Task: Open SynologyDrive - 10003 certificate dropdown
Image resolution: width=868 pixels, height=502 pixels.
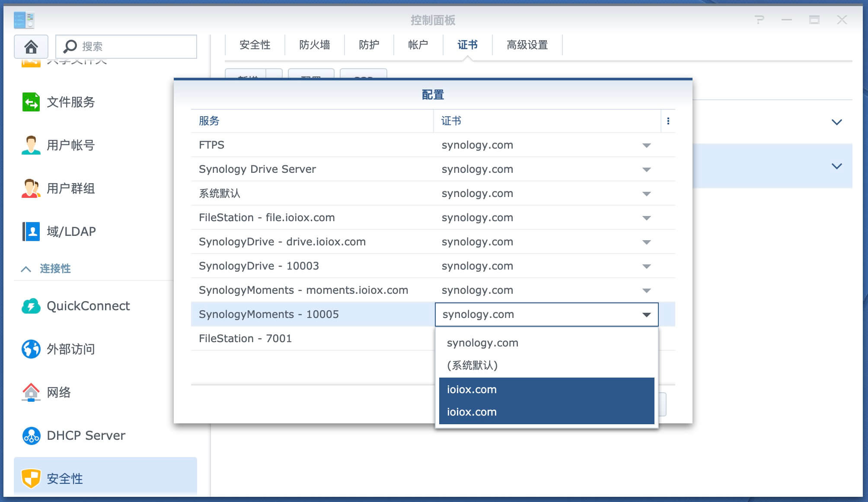Action: (646, 266)
